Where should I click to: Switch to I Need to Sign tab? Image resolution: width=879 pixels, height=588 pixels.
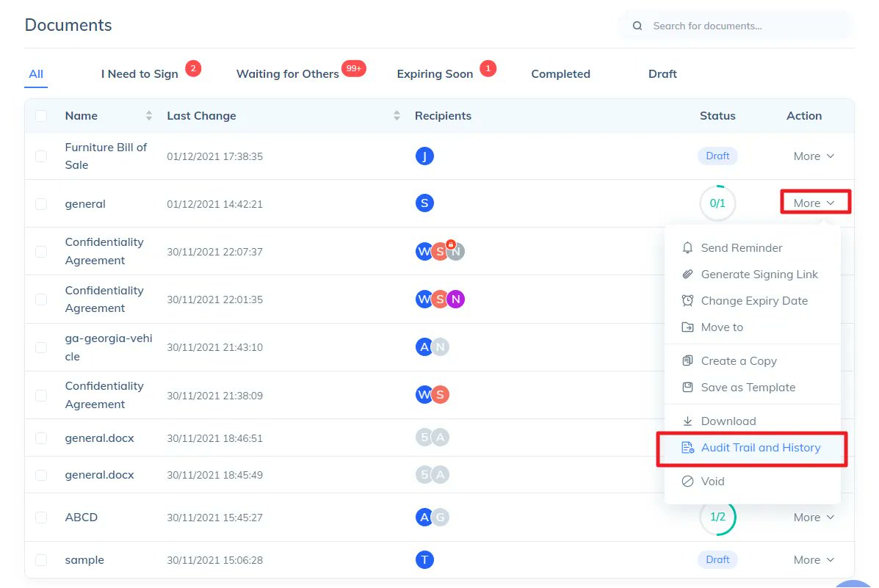coord(140,74)
